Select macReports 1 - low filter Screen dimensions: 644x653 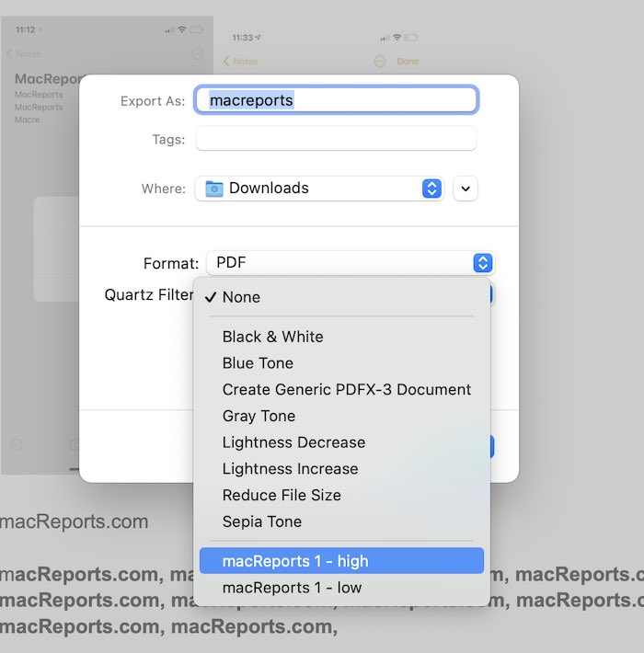341,588
